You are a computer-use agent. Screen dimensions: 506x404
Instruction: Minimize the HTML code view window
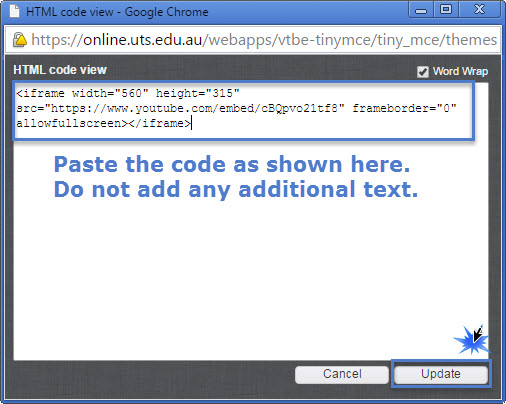[421, 10]
